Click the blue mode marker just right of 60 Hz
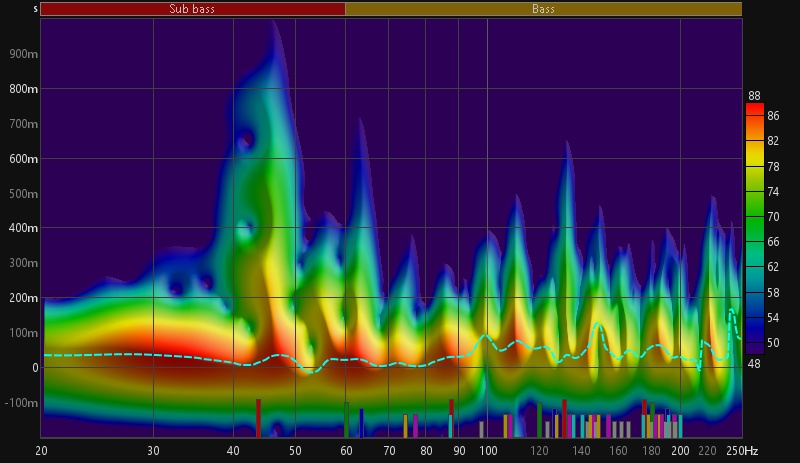Viewport: 800px width, 463px height. pos(361,424)
